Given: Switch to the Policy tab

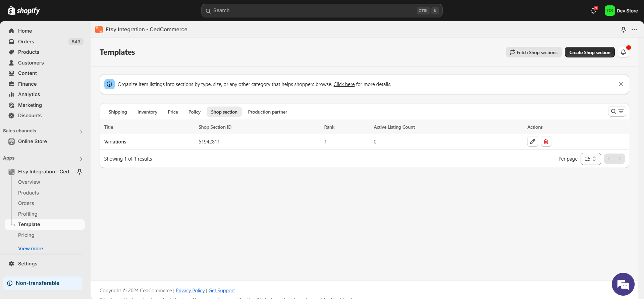Looking at the screenshot, I should tap(195, 112).
